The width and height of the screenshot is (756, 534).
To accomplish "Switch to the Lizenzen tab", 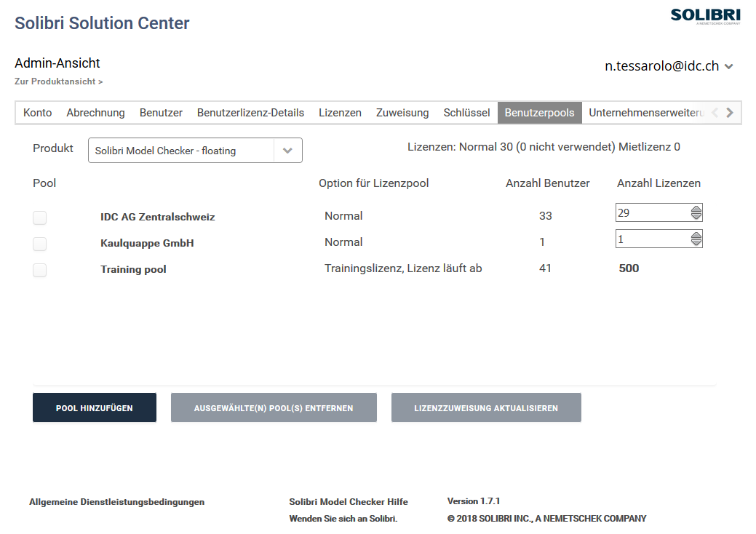I will 340,113.
